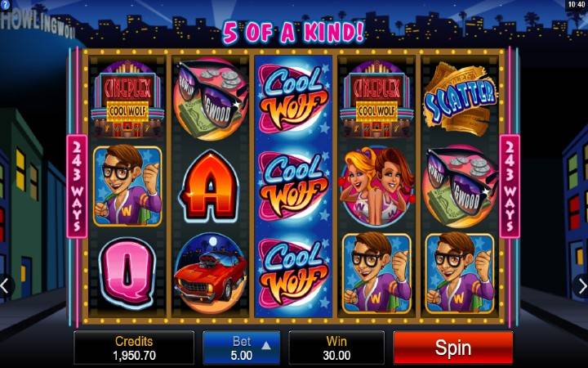Open the Credits balance panel
The height and width of the screenshot is (368, 588).
(134, 348)
